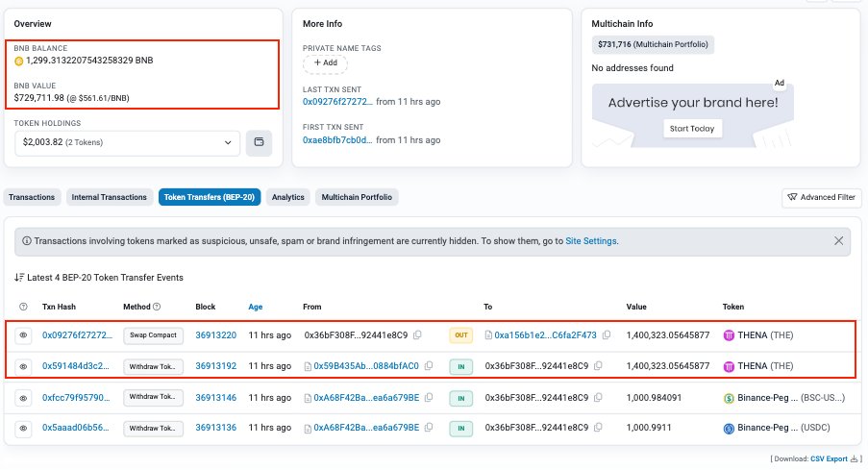Switch to the Transactions tab
The height and width of the screenshot is (470, 868).
point(32,197)
